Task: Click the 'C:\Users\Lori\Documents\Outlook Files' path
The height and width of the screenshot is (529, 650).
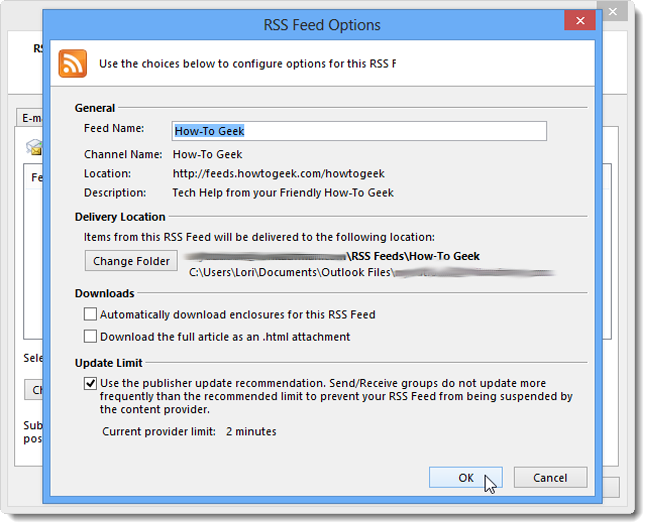Action: 290,272
